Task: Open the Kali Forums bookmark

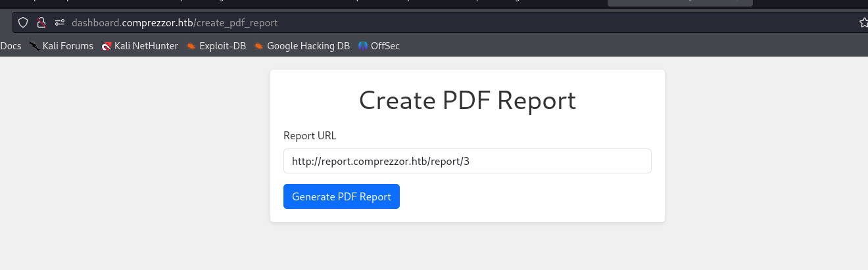Action: coord(61,46)
